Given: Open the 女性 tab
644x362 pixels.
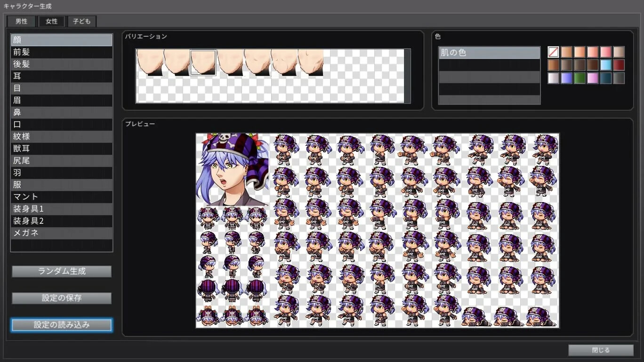Looking at the screenshot, I should (x=52, y=22).
